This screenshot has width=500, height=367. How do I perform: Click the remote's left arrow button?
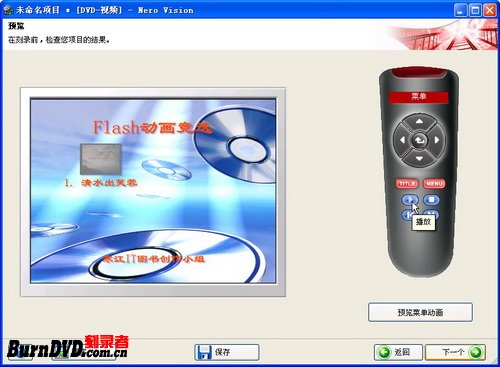[x=402, y=140]
